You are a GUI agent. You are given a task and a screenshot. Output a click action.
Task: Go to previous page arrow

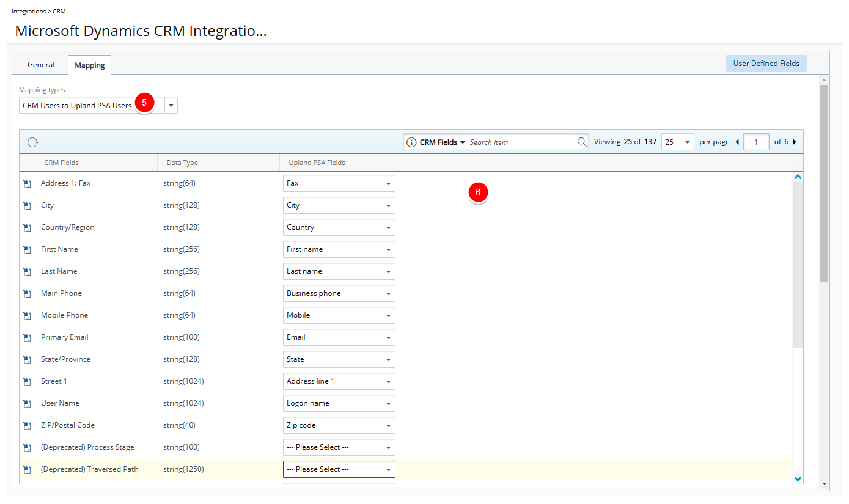click(737, 142)
